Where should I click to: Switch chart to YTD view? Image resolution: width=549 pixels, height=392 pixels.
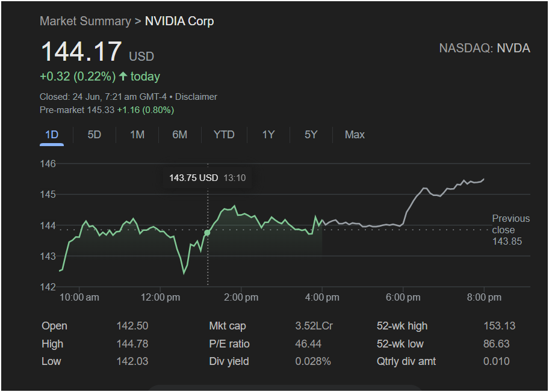coord(224,135)
